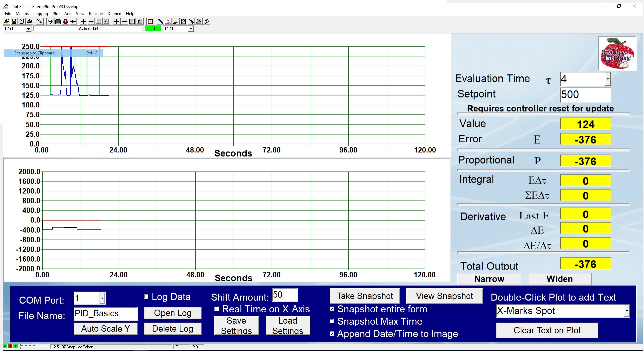This screenshot has width=644, height=351.
Task: Click the yellow Total Output value box
Action: click(x=585, y=264)
